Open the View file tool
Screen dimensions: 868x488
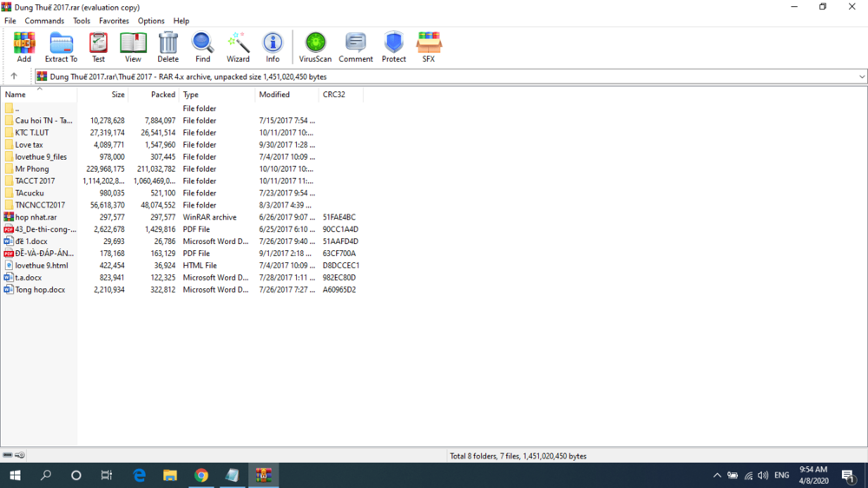pyautogui.click(x=133, y=47)
